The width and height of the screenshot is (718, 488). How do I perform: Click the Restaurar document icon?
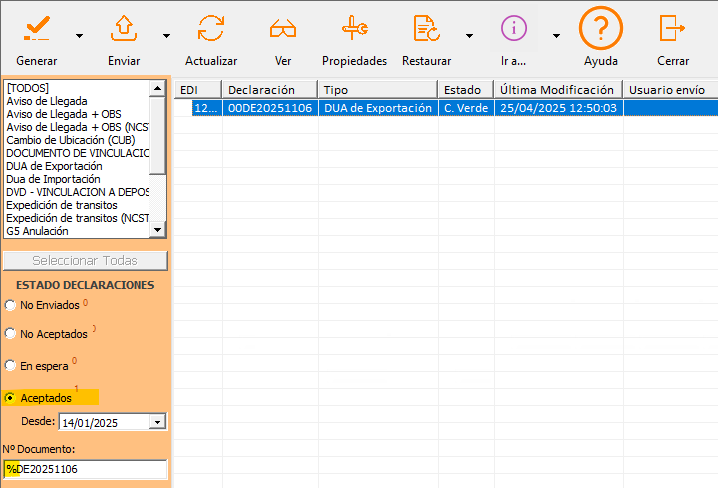[426, 28]
